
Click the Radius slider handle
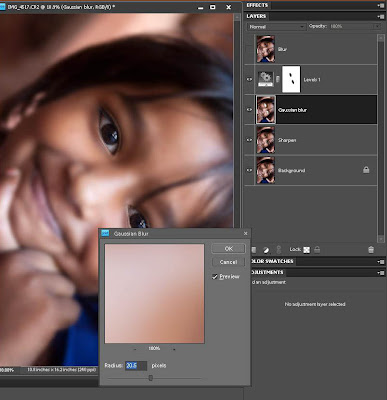pyautogui.click(x=151, y=378)
